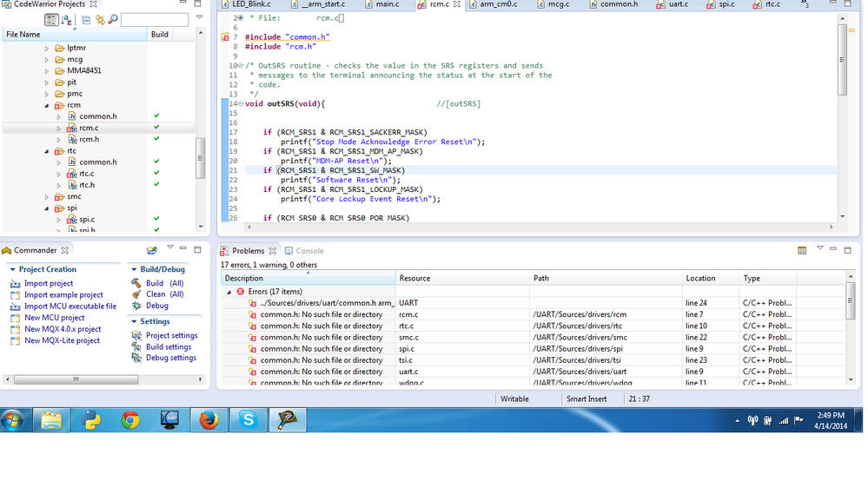Click the Problems view columns table icon
868x488 pixels.
[x=802, y=251]
